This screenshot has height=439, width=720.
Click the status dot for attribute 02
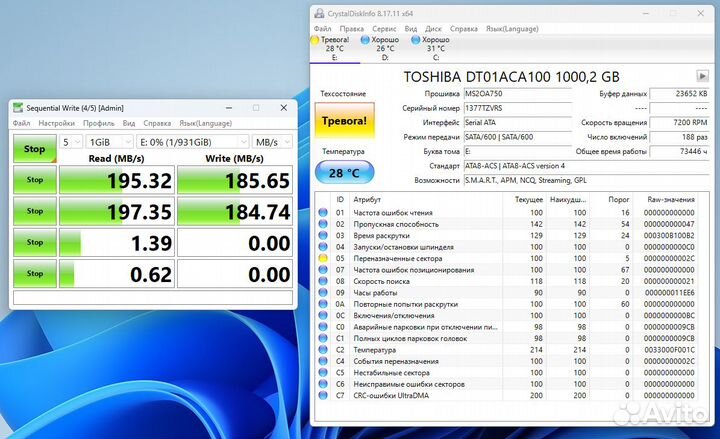[323, 224]
